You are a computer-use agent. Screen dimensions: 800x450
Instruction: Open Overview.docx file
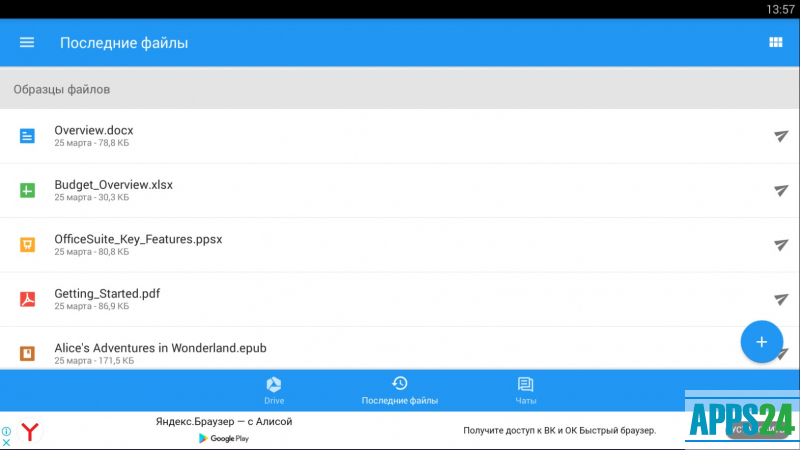pyautogui.click(x=94, y=130)
